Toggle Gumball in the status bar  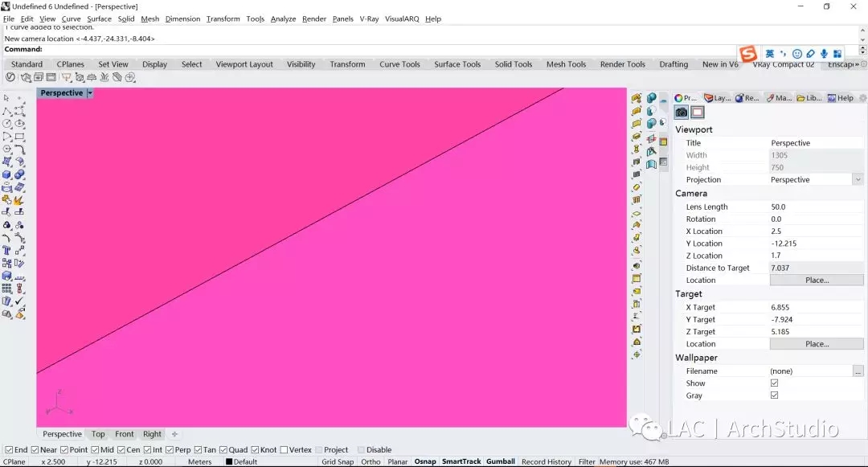pyautogui.click(x=501, y=461)
